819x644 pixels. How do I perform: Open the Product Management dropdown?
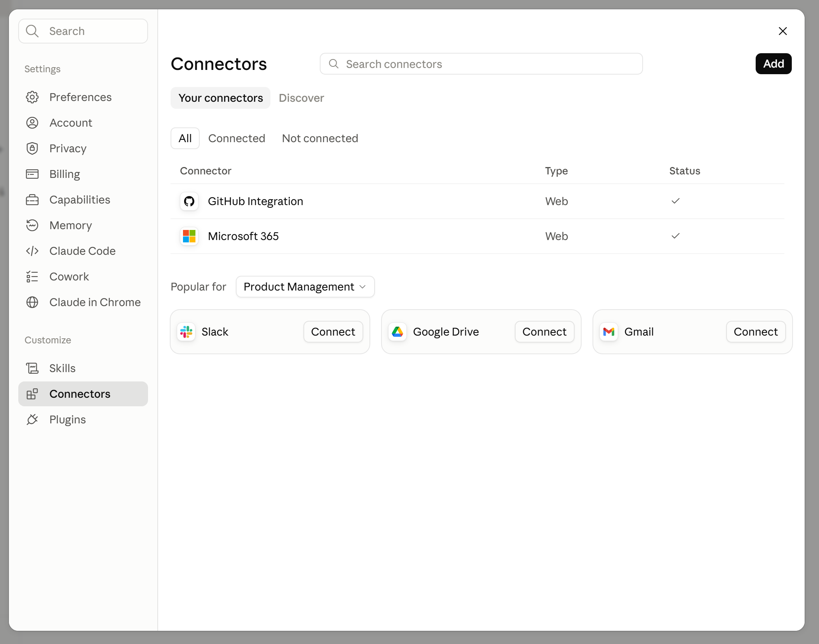pyautogui.click(x=305, y=287)
